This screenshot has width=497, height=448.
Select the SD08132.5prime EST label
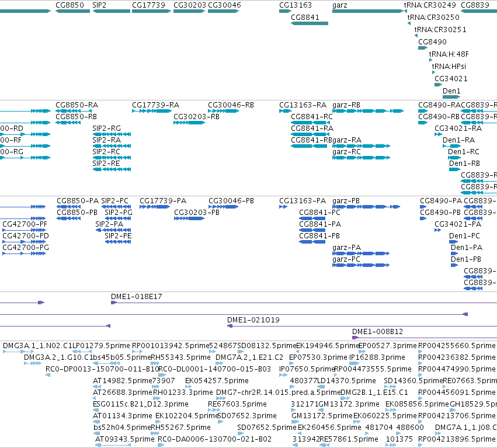tap(266, 346)
